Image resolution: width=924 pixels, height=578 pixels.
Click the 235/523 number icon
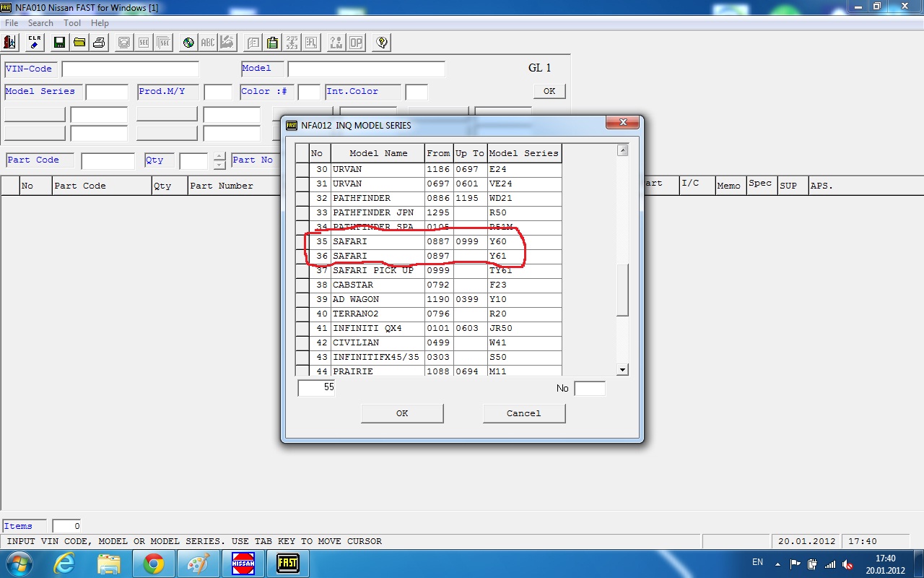pyautogui.click(x=292, y=43)
